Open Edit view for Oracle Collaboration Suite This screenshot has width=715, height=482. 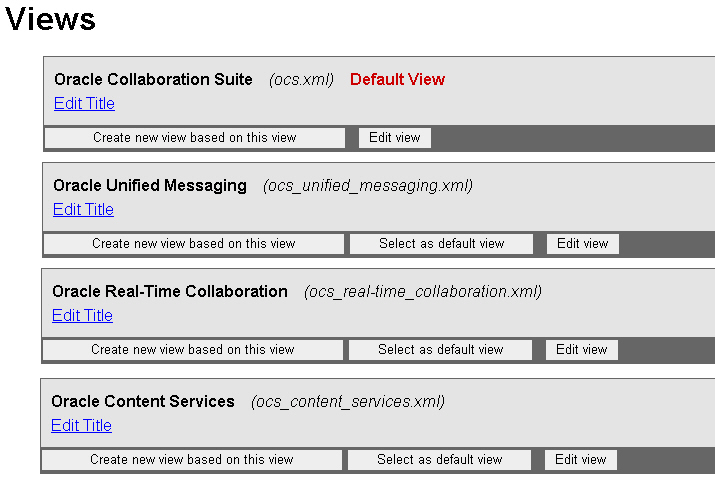pyautogui.click(x=394, y=138)
